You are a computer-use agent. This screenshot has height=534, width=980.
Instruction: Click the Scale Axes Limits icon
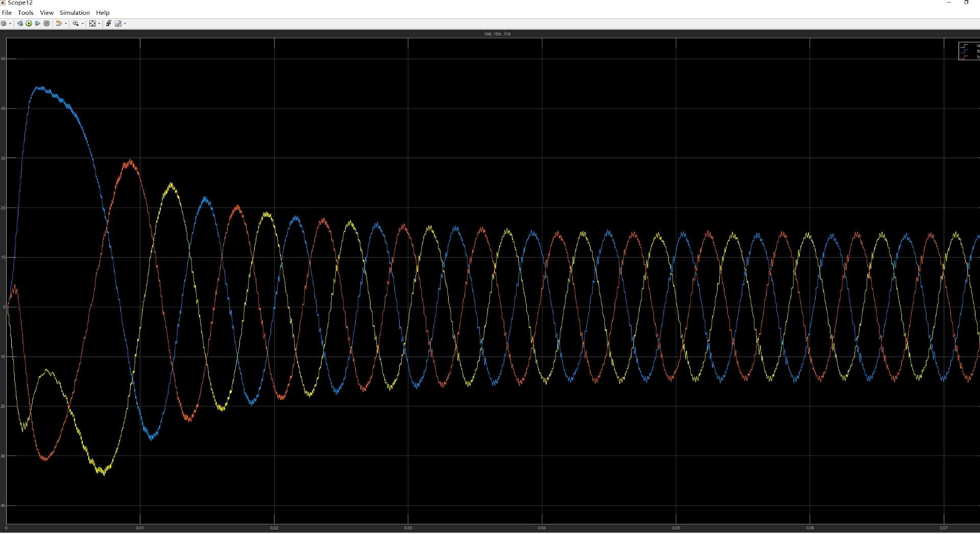[x=92, y=23]
